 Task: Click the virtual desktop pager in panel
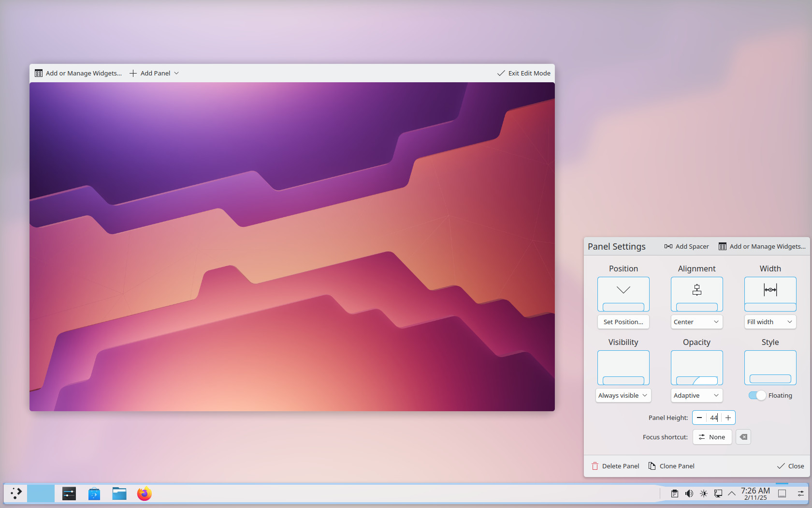tap(41, 493)
